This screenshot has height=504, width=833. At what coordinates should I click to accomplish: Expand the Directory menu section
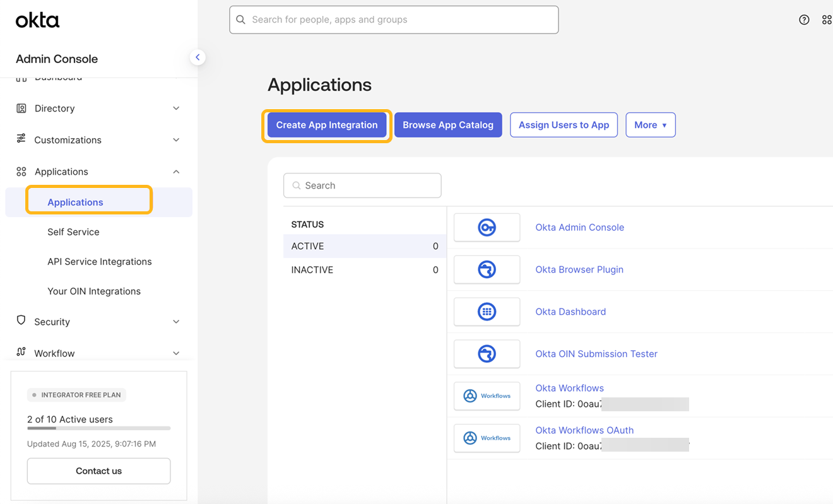point(98,108)
